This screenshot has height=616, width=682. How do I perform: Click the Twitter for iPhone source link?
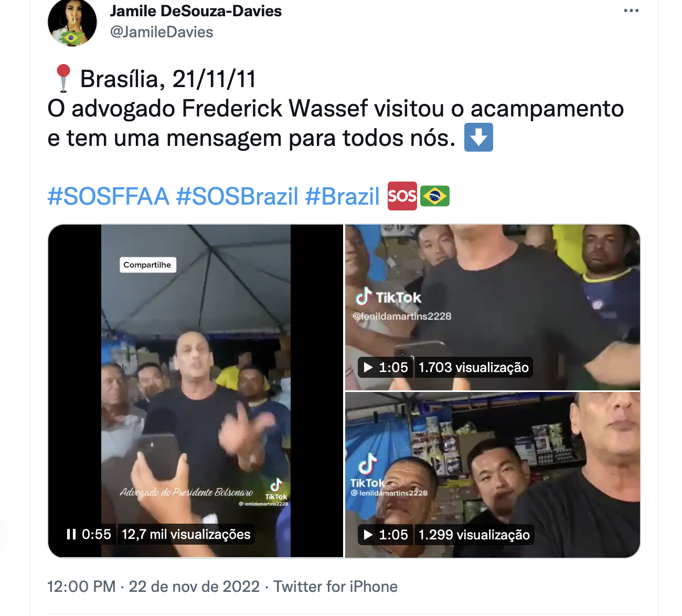[x=335, y=586]
